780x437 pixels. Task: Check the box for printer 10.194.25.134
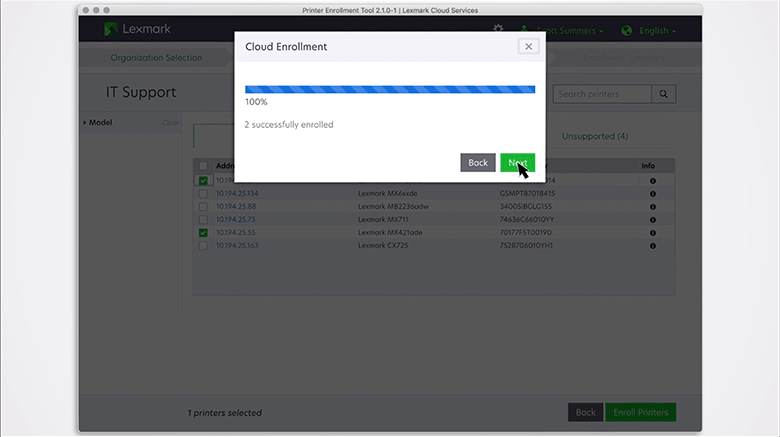pos(203,193)
